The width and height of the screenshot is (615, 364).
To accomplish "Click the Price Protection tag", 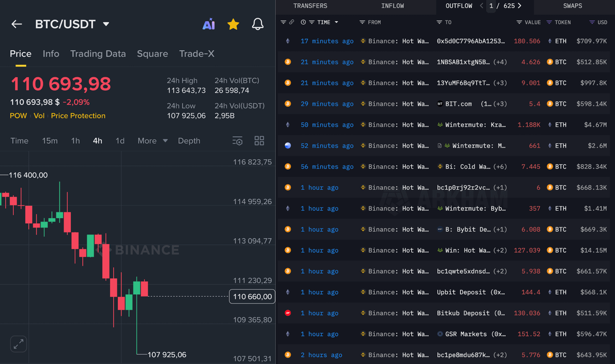I will pyautogui.click(x=78, y=116).
